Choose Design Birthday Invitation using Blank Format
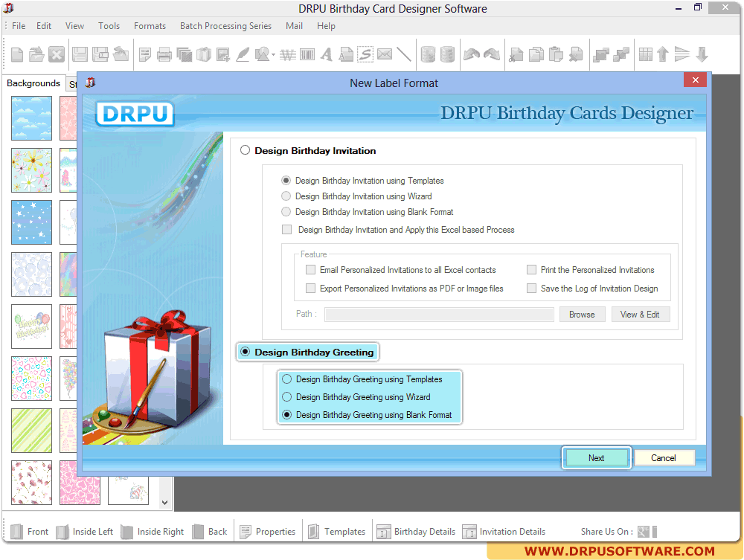 click(286, 212)
